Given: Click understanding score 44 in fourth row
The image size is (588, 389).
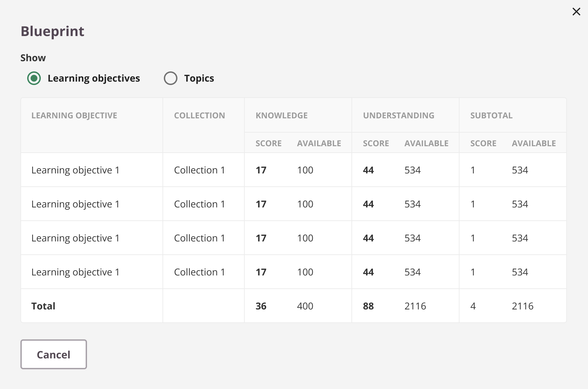Looking at the screenshot, I should pos(368,272).
